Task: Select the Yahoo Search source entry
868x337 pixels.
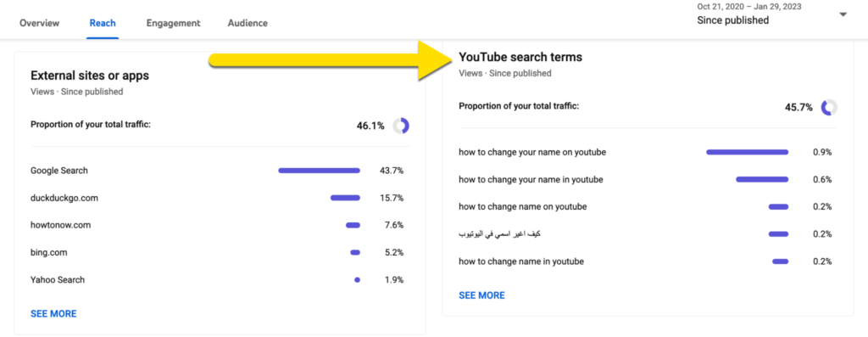Action: click(58, 280)
